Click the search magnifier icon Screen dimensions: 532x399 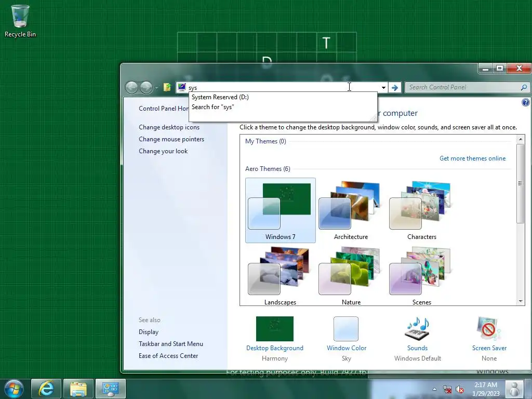(x=524, y=87)
